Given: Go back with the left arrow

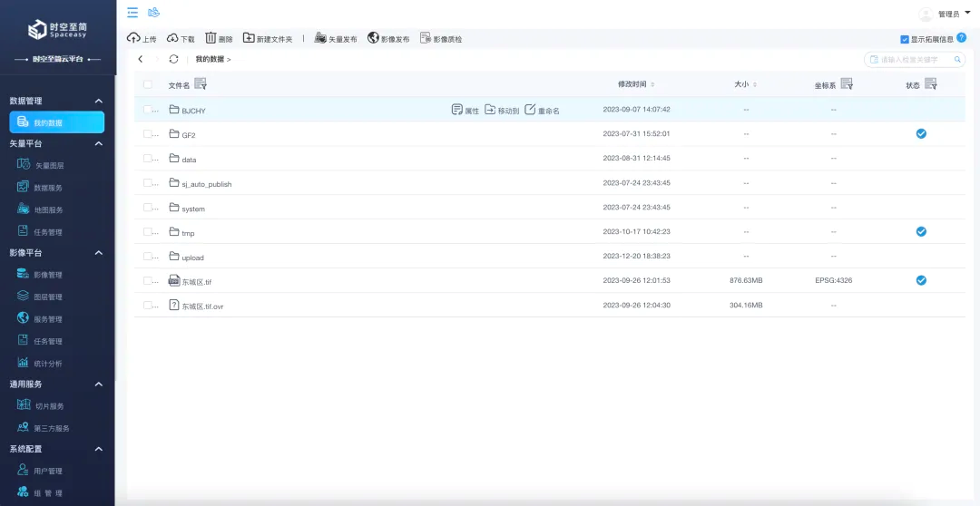Looking at the screenshot, I should pos(141,59).
